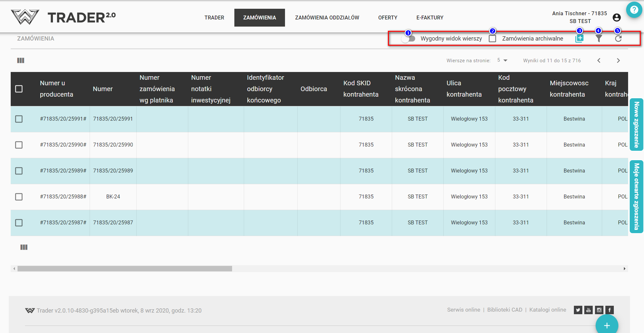Open the OFERTY menu tab

[x=388, y=18]
